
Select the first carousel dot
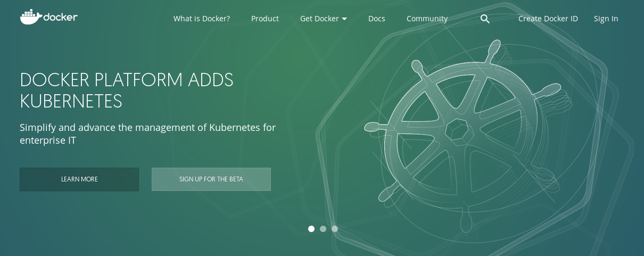tap(311, 229)
